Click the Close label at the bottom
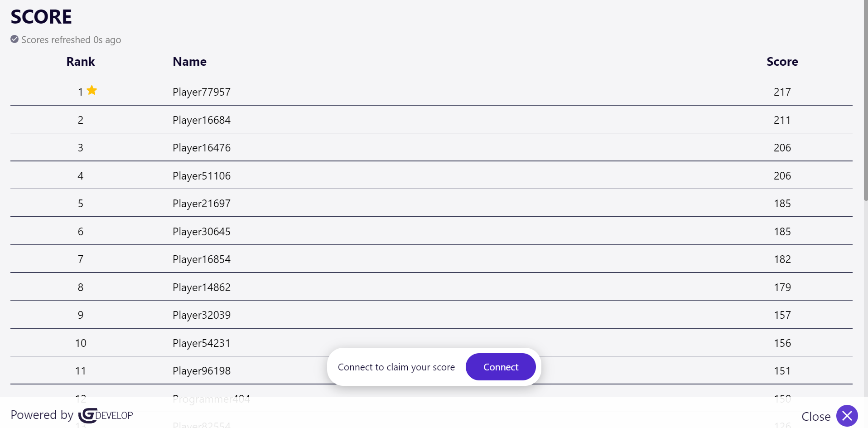The image size is (868, 428). point(815,416)
